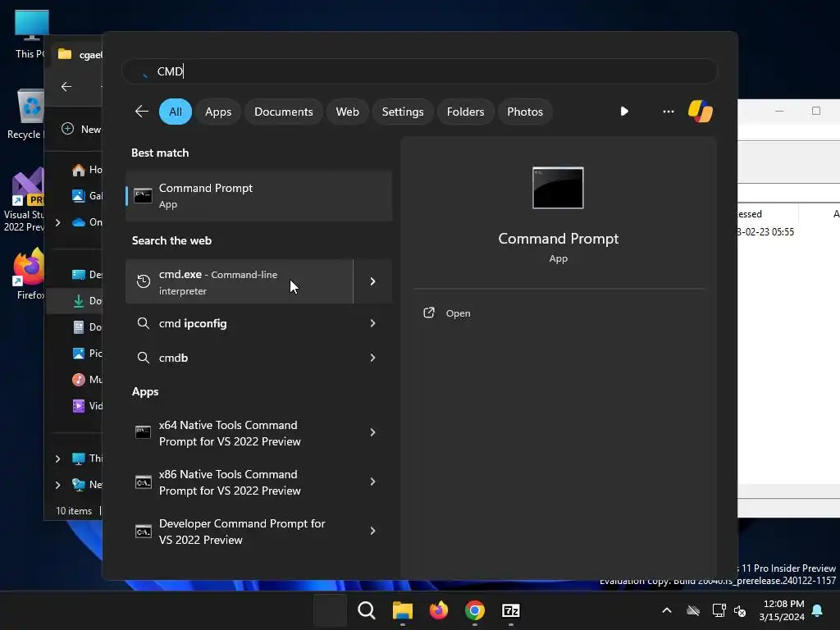Click the x86 Native Tools console icon
Image resolution: width=840 pixels, height=630 pixels.
tap(143, 482)
